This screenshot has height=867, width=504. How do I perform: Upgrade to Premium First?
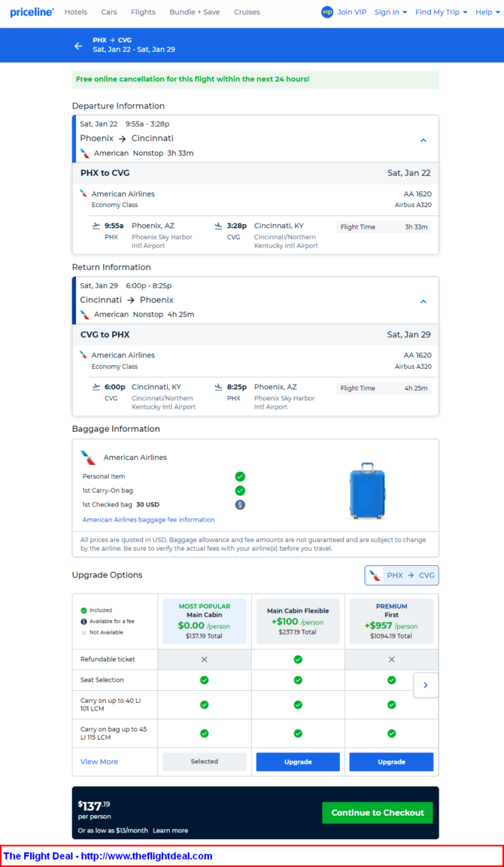pyautogui.click(x=391, y=762)
